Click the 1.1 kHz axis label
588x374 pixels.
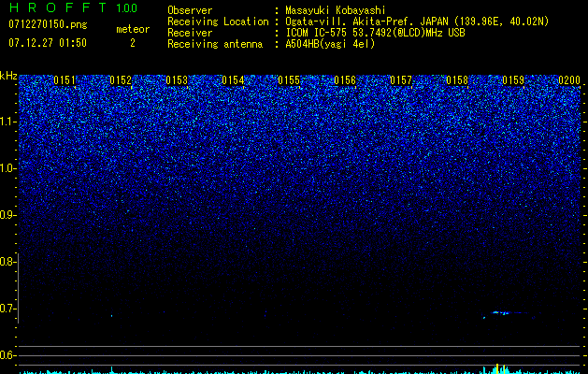[7, 122]
